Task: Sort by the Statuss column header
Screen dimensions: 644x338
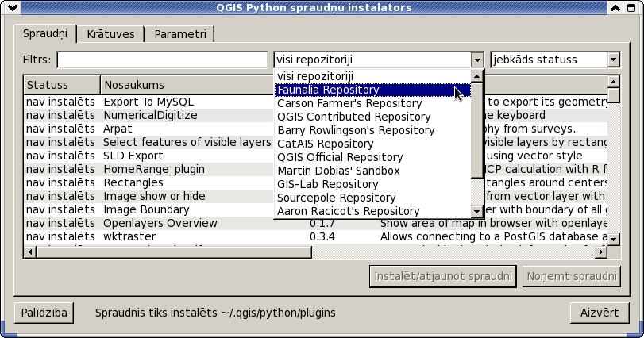Action: pos(62,85)
